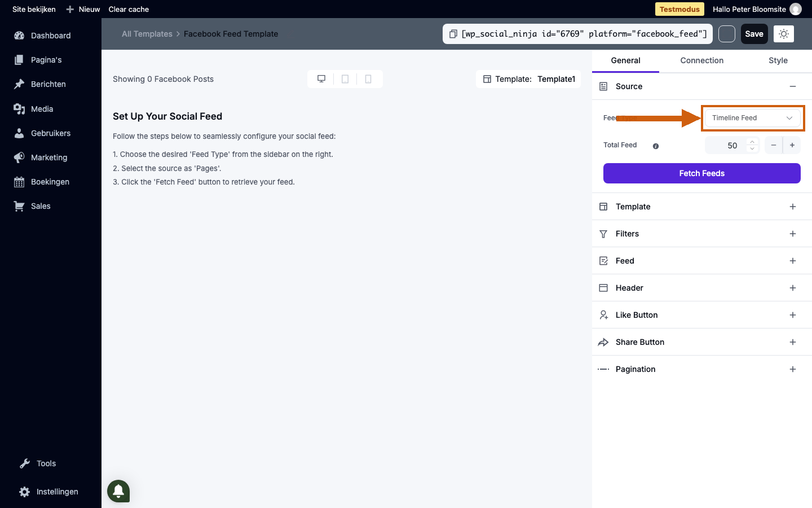Screen dimensions: 812x508
Task: Click the Fetch Feeds button
Action: click(x=701, y=173)
